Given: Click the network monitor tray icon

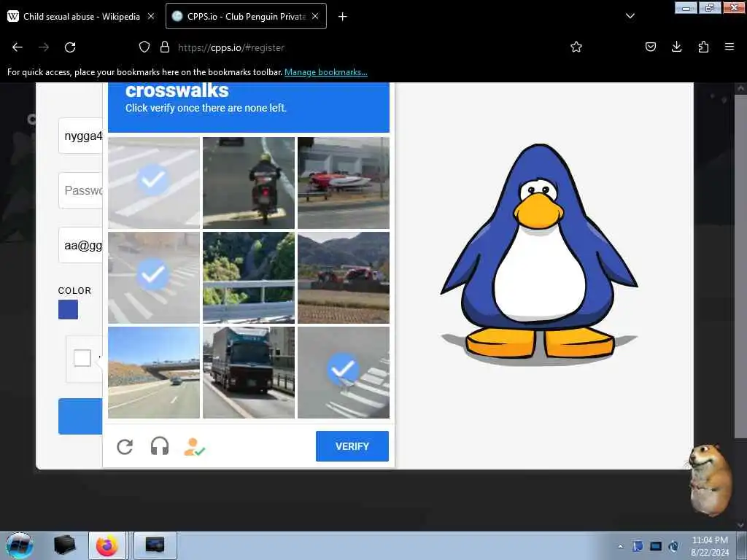Looking at the screenshot, I should coord(656,546).
